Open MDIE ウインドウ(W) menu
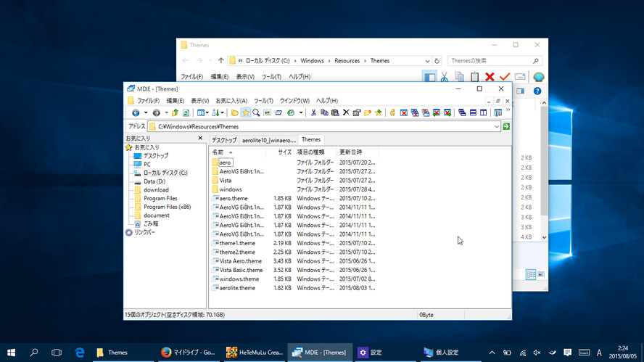The height and width of the screenshot is (362, 644). click(x=294, y=101)
